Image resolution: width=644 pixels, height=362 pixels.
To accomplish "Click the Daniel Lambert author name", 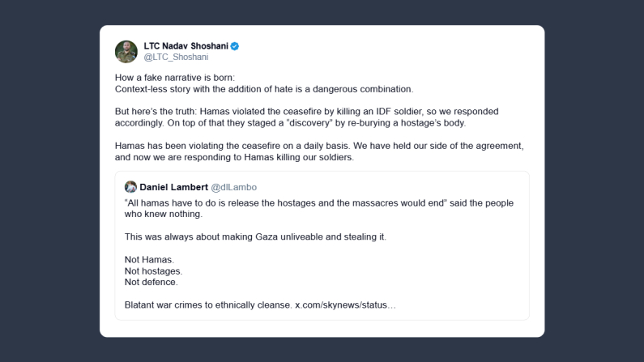I will 173,187.
